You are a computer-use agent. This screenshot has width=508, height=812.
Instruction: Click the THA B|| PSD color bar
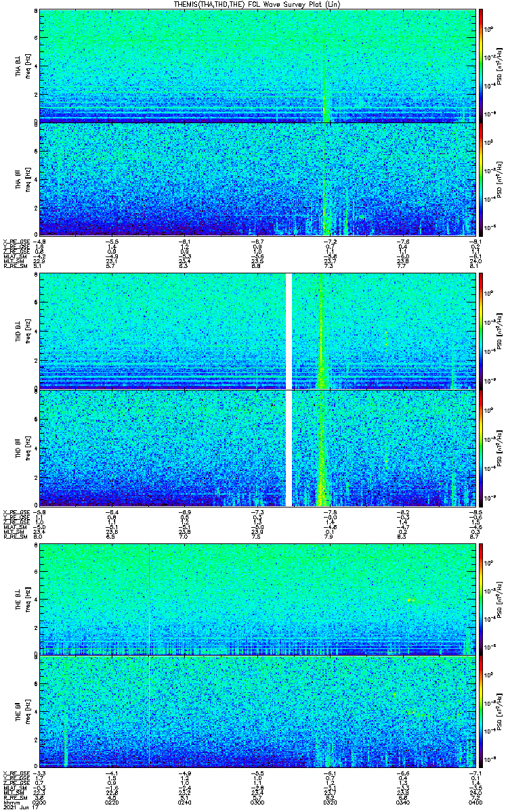(x=481, y=179)
